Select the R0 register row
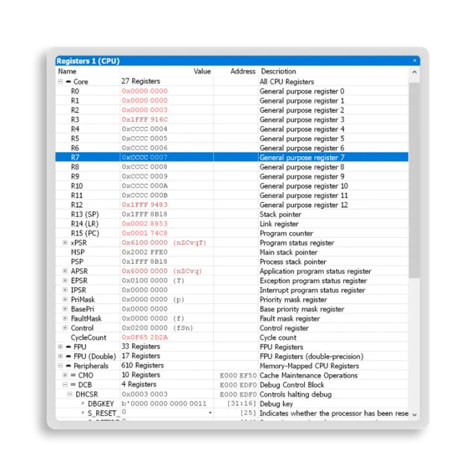 [x=232, y=91]
